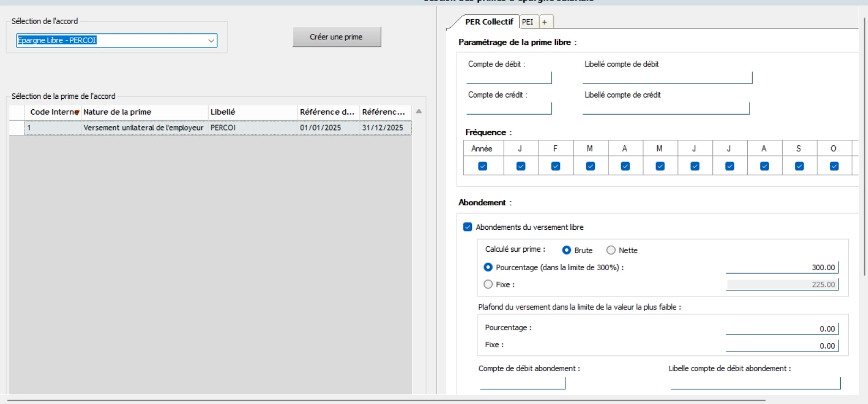Click the Référence d... column header

point(328,112)
